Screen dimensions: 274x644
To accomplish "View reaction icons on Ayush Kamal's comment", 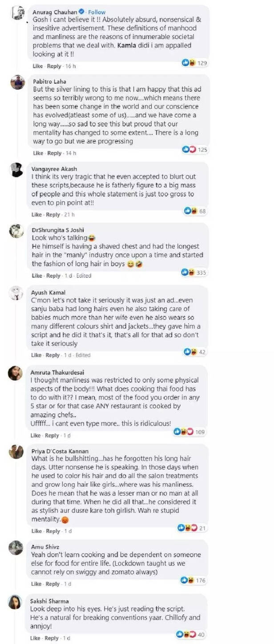I will click(190, 352).
